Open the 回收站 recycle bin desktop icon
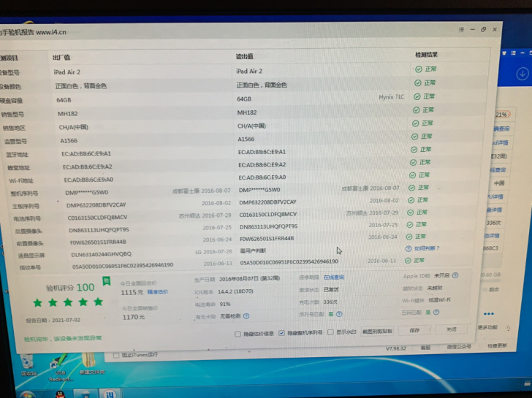 [28, 365]
